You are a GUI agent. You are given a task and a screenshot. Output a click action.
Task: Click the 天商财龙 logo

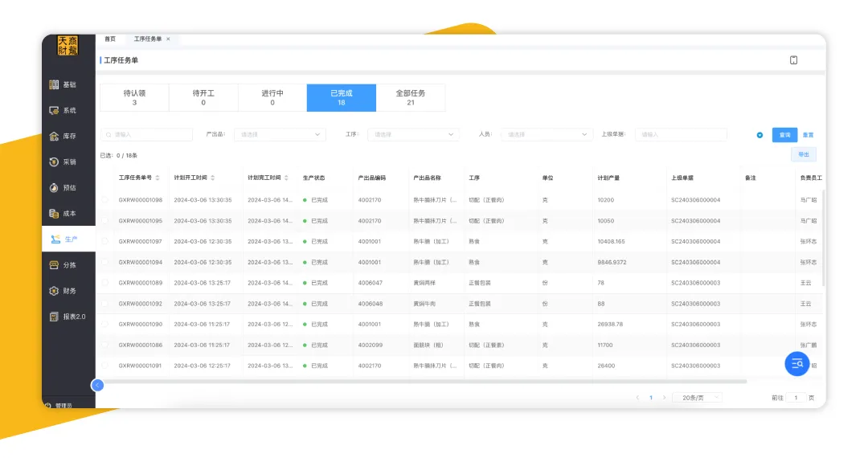tap(68, 45)
